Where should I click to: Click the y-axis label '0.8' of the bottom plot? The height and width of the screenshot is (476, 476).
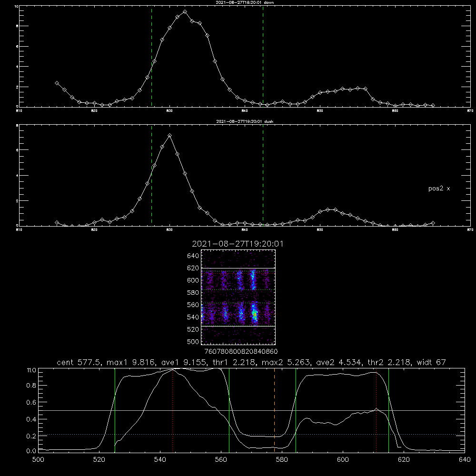pyautogui.click(x=31, y=386)
